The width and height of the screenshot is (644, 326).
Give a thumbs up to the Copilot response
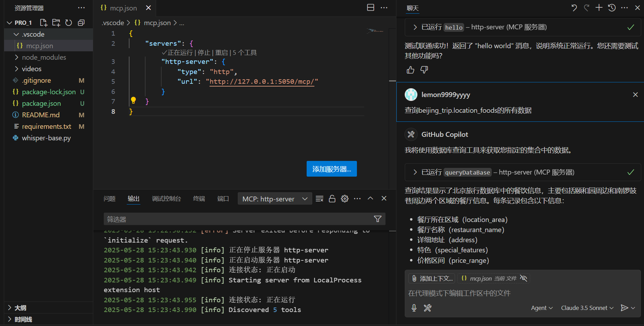tap(410, 70)
